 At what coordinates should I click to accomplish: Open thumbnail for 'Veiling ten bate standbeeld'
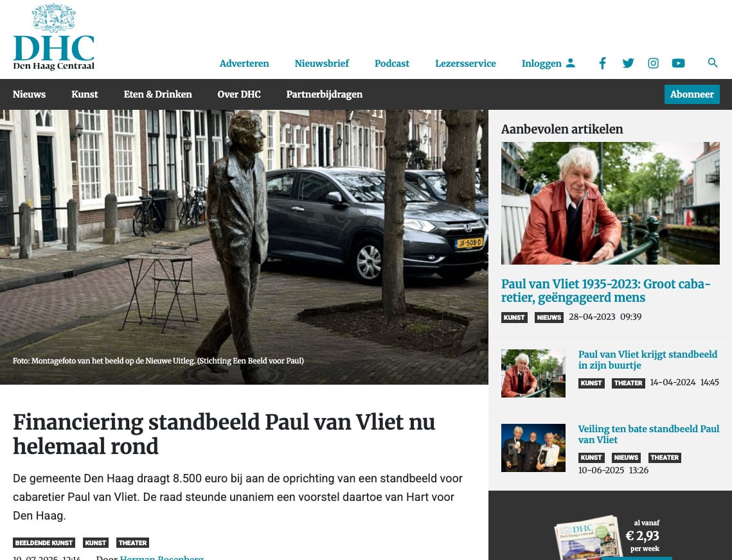pos(533,448)
